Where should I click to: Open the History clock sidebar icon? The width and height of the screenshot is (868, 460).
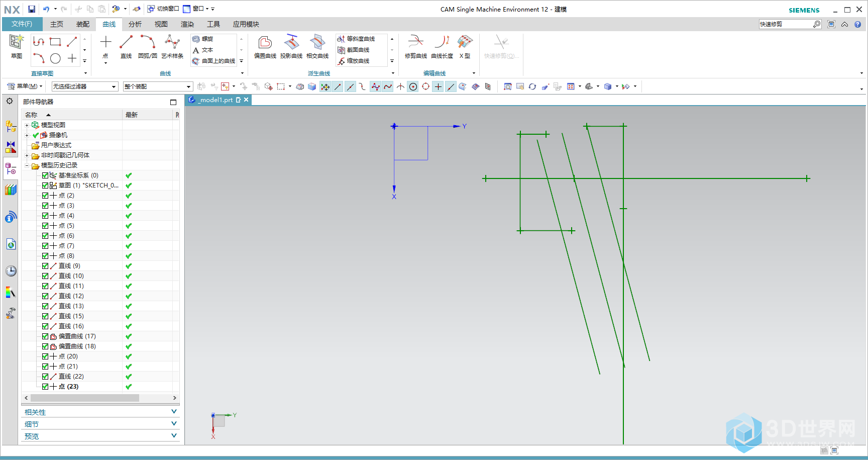click(11, 271)
